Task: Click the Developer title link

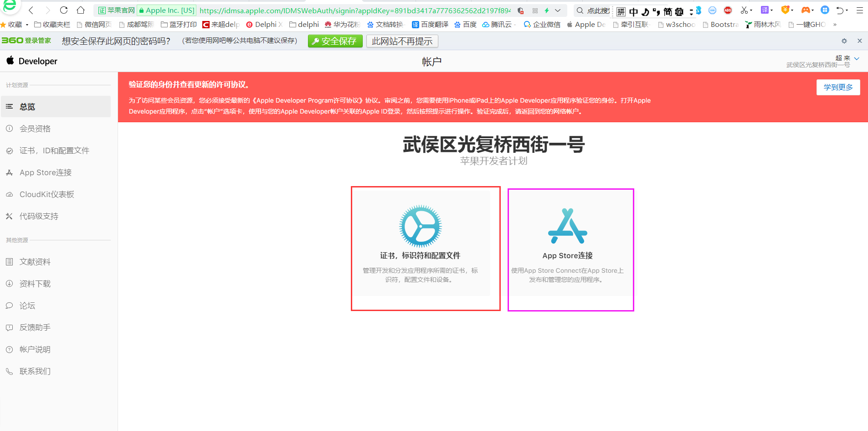Action: pyautogui.click(x=38, y=61)
